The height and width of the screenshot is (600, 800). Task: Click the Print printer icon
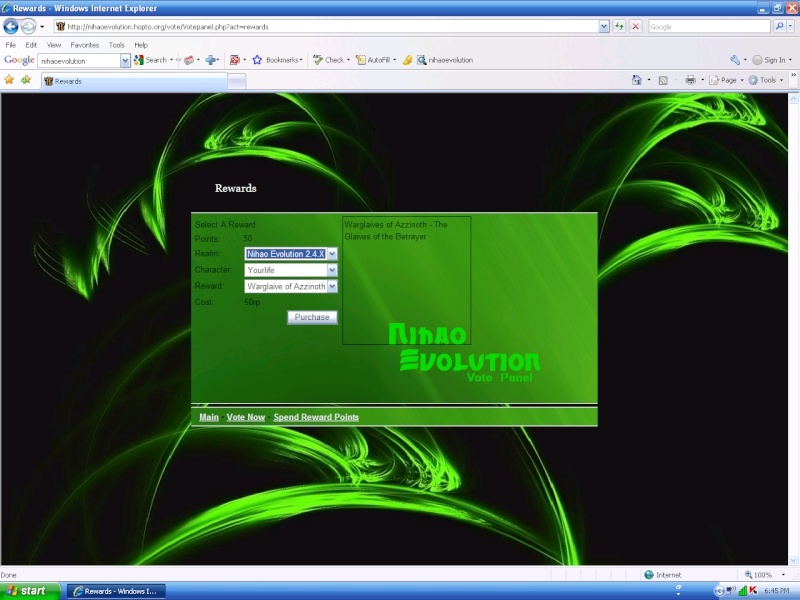tap(690, 80)
